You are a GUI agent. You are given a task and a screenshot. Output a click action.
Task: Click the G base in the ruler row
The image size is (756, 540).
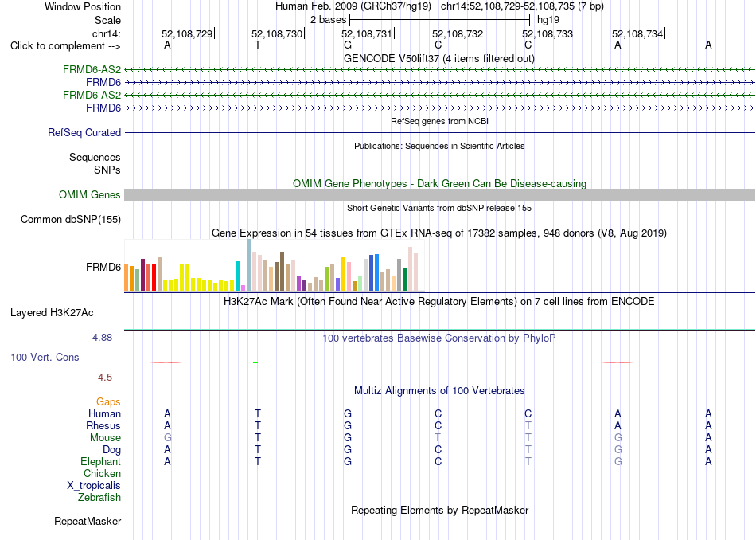(348, 45)
